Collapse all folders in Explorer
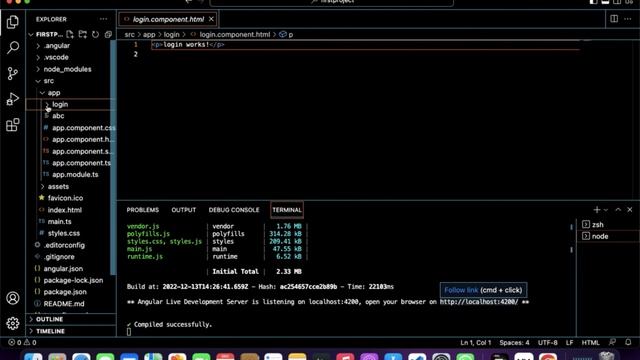 tap(108, 34)
